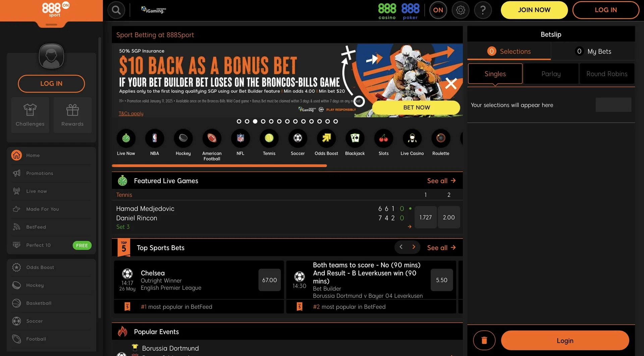This screenshot has width=644, height=356.
Task: Click the BET NOW banner button
Action: pyautogui.click(x=416, y=107)
